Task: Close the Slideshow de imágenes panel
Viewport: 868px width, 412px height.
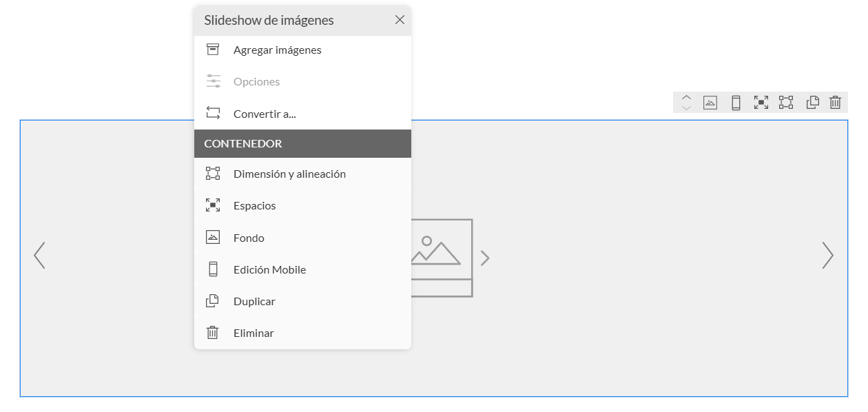Action: [x=400, y=20]
